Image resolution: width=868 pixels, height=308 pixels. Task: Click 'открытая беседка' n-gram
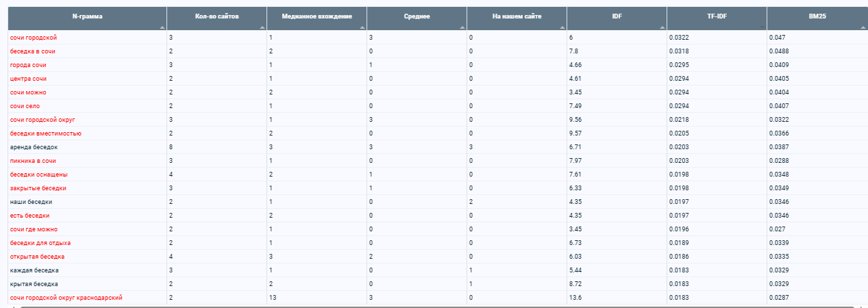point(37,257)
